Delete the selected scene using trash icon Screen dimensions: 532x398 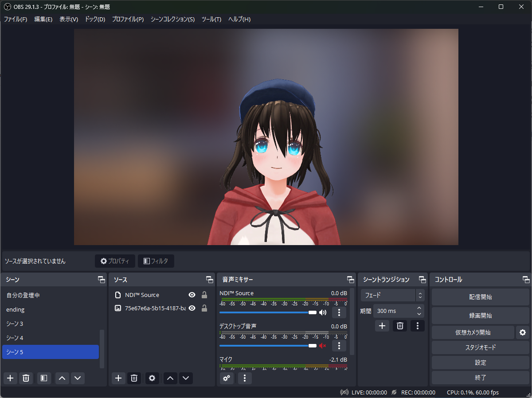(26, 378)
